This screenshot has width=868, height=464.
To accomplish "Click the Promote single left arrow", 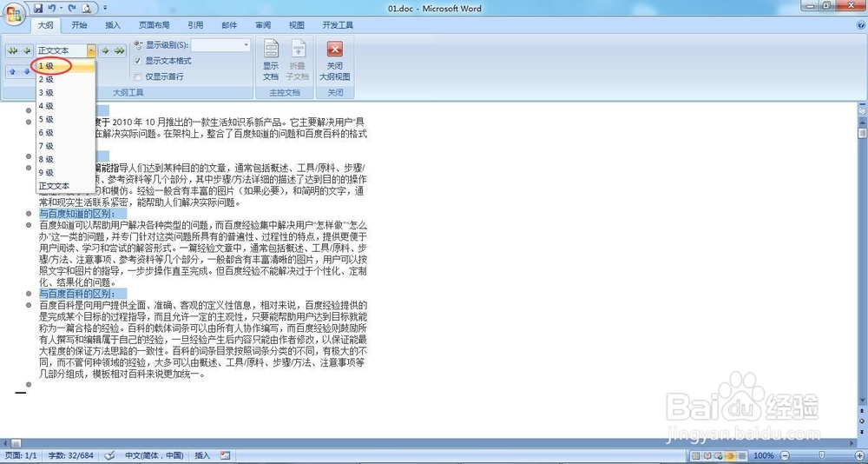I will 27,50.
